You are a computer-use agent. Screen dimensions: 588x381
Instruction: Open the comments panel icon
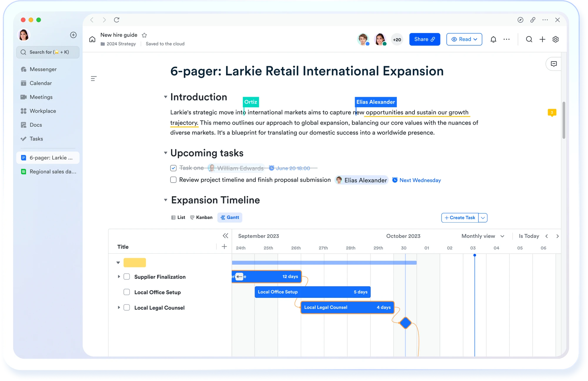554,64
